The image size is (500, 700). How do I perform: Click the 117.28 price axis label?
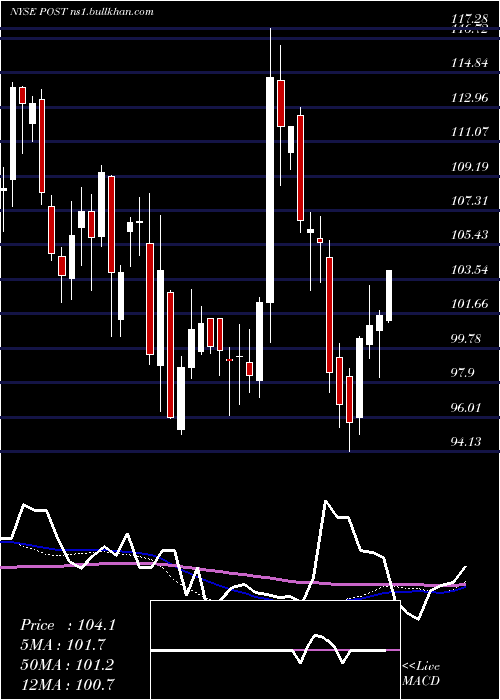point(469,20)
